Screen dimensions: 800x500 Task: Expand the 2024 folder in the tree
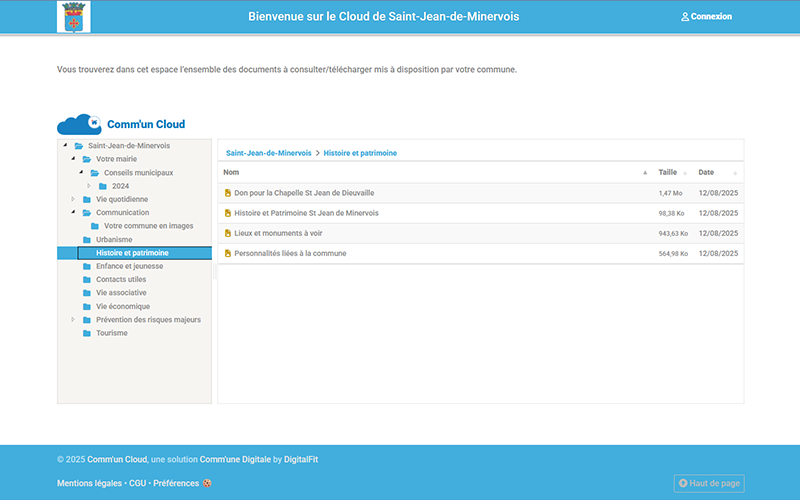[x=89, y=186]
